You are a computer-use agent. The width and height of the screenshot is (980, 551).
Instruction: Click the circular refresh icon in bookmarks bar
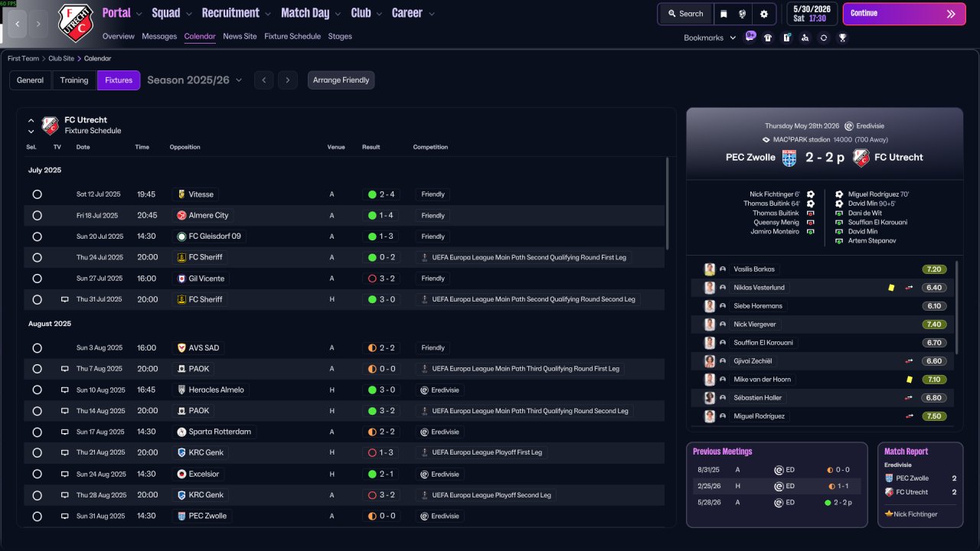[x=823, y=37]
